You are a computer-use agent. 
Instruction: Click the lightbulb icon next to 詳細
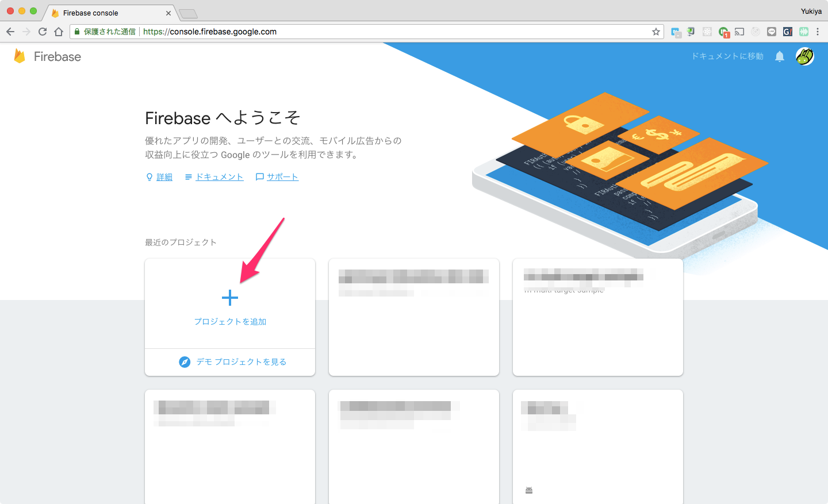click(x=149, y=177)
